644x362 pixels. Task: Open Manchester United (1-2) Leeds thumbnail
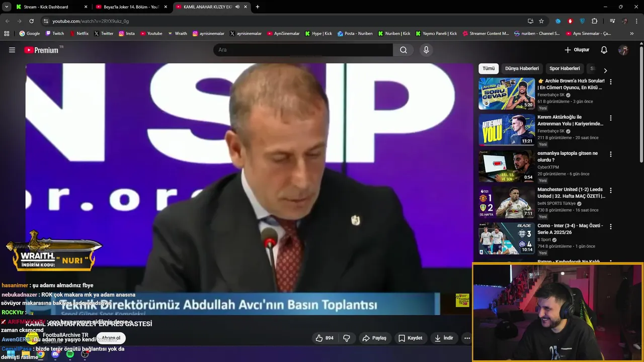tap(507, 202)
